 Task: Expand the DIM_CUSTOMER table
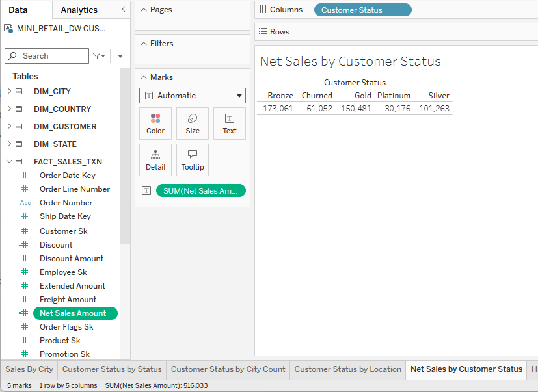[9, 127]
